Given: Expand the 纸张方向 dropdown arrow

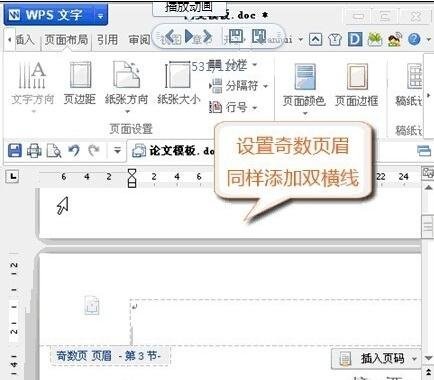Looking at the screenshot, I should tap(127, 112).
